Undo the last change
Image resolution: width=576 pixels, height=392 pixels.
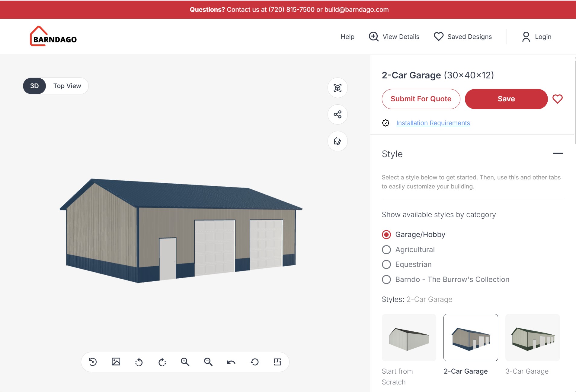(231, 362)
